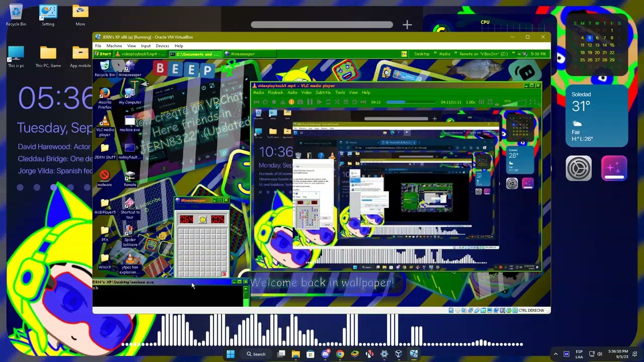This screenshot has height=362, width=644.
Task: Open the host clock showing 5:36:50 PM
Action: point(618,354)
